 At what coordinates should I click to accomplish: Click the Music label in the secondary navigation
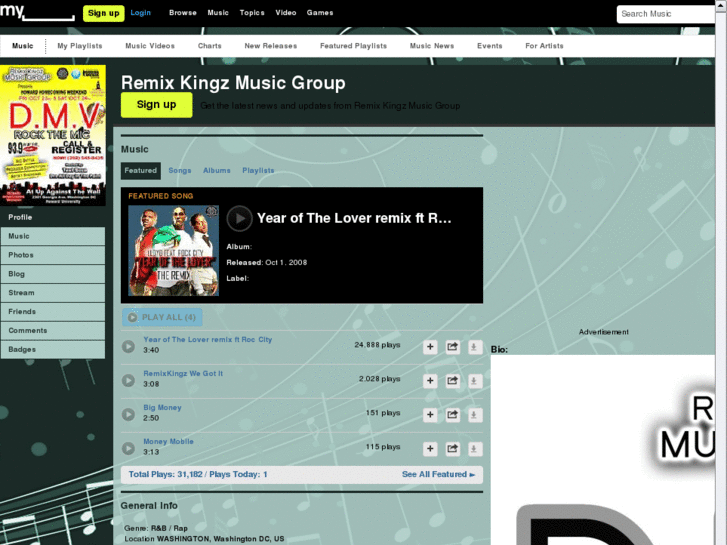(23, 46)
